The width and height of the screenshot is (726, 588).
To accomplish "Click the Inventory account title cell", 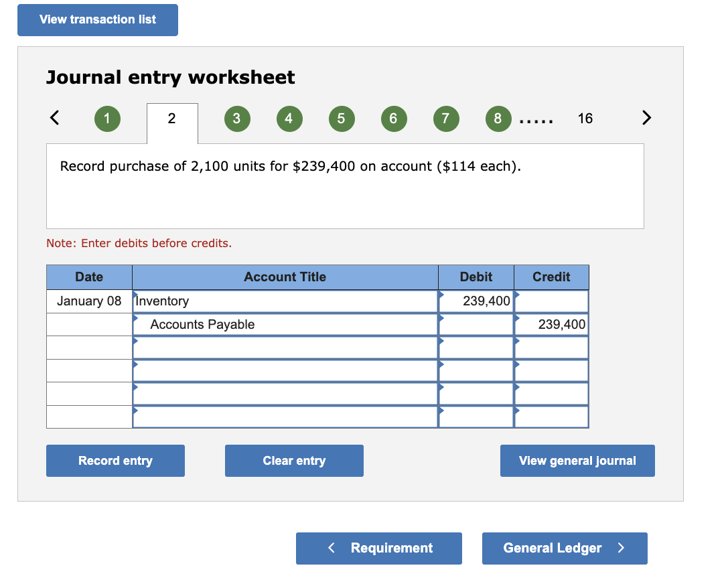I will [285, 301].
